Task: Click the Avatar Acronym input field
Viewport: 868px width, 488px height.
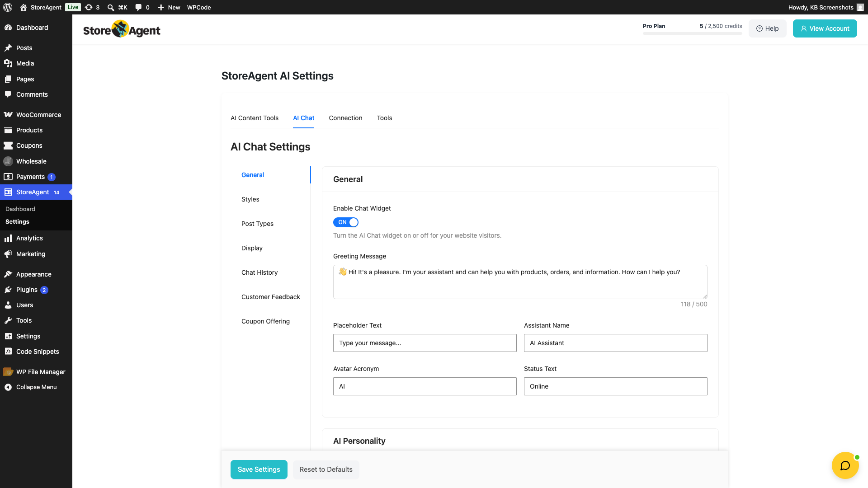Action: (x=425, y=386)
